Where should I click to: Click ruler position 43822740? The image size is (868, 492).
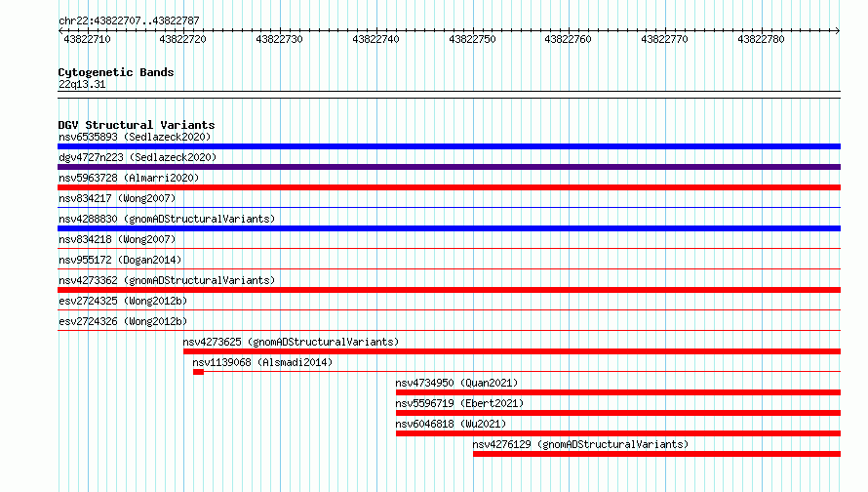pos(375,39)
